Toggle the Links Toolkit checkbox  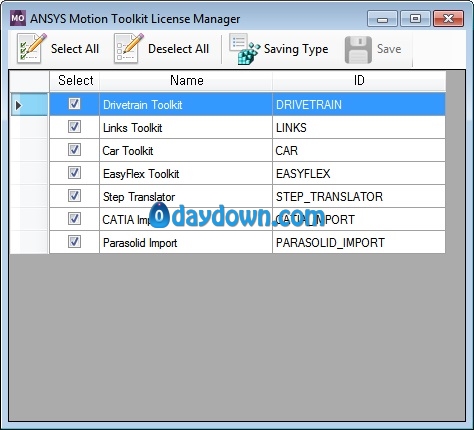[74, 127]
